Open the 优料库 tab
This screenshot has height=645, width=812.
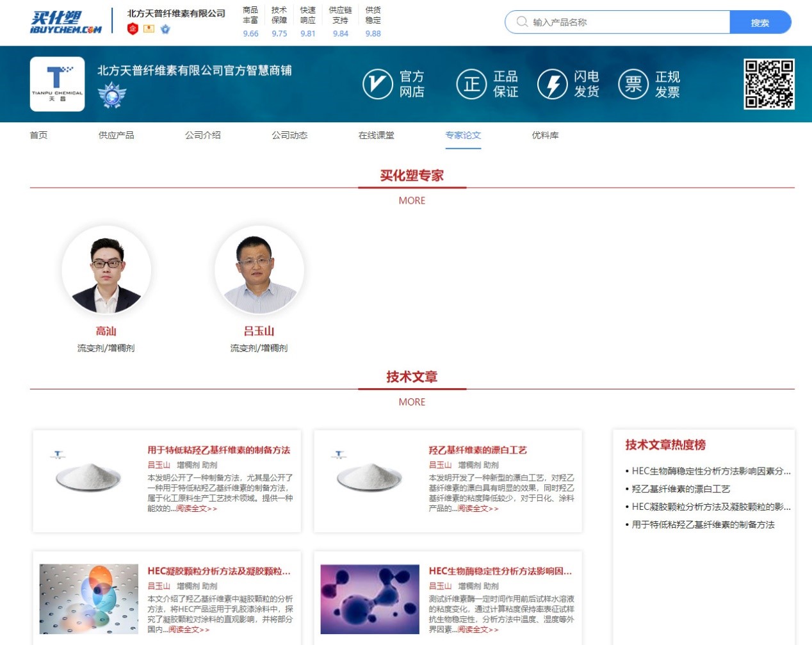[x=545, y=135]
